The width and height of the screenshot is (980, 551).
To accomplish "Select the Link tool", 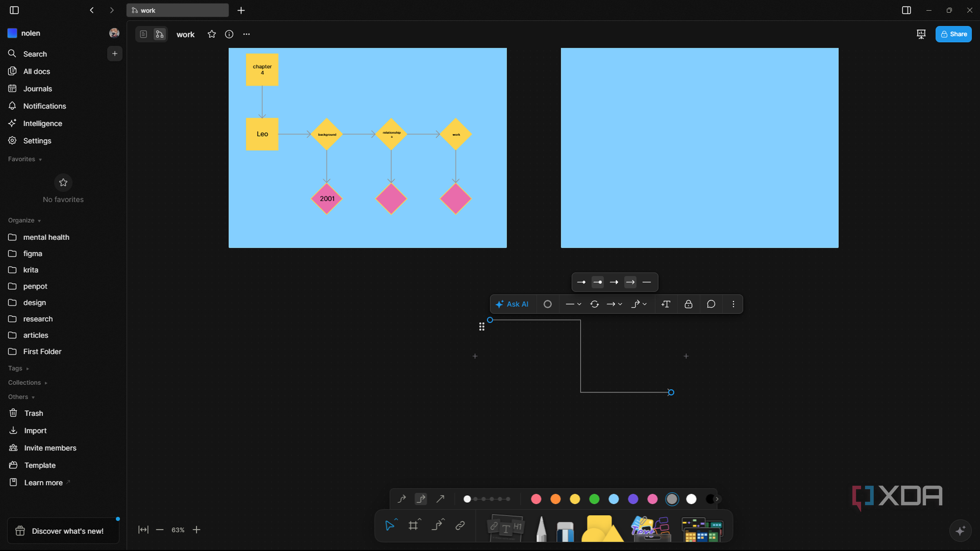I will (x=460, y=525).
